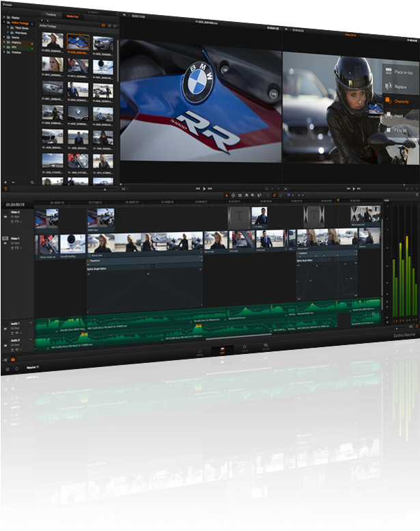Collapse the Action Footage bin arrow
The height and width of the screenshot is (531, 420).
(x=4, y=22)
